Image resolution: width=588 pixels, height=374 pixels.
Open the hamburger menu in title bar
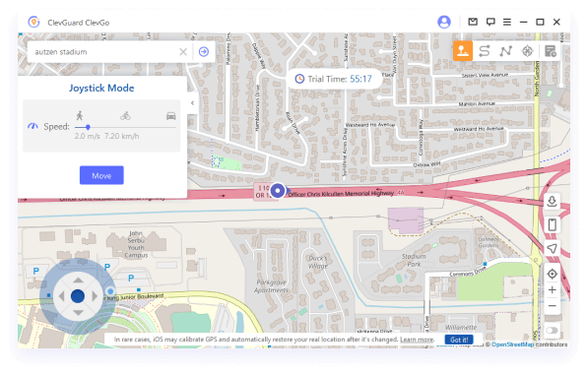[506, 22]
